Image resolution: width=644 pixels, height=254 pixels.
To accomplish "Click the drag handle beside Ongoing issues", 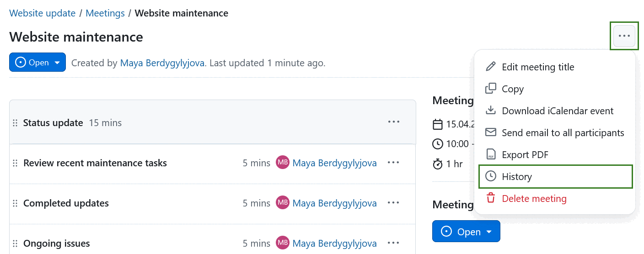I will point(15,243).
